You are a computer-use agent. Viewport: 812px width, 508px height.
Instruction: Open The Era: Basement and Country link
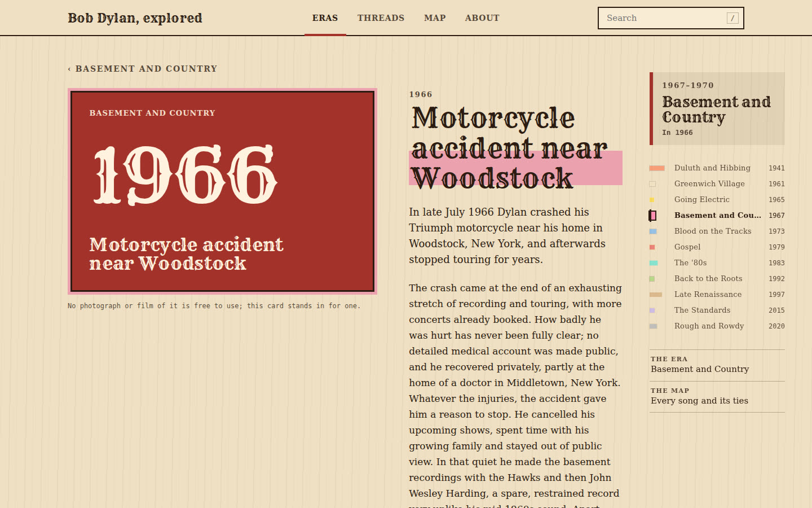pyautogui.click(x=717, y=365)
